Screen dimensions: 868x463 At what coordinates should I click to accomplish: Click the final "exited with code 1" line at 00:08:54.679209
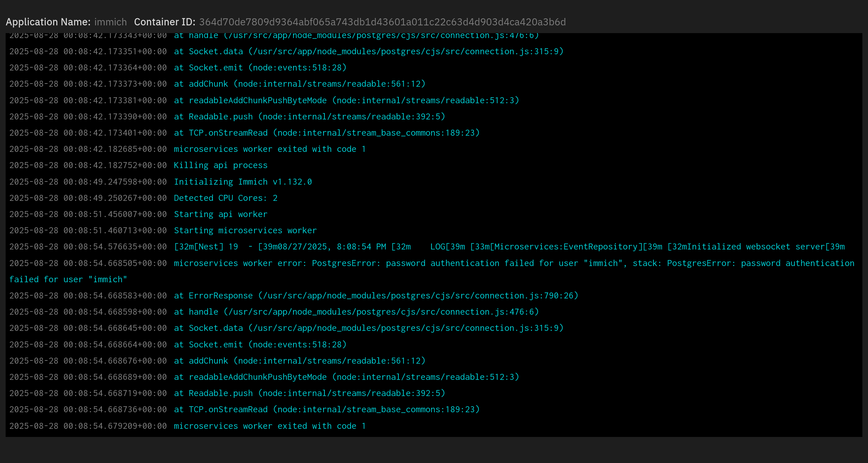[x=269, y=426]
